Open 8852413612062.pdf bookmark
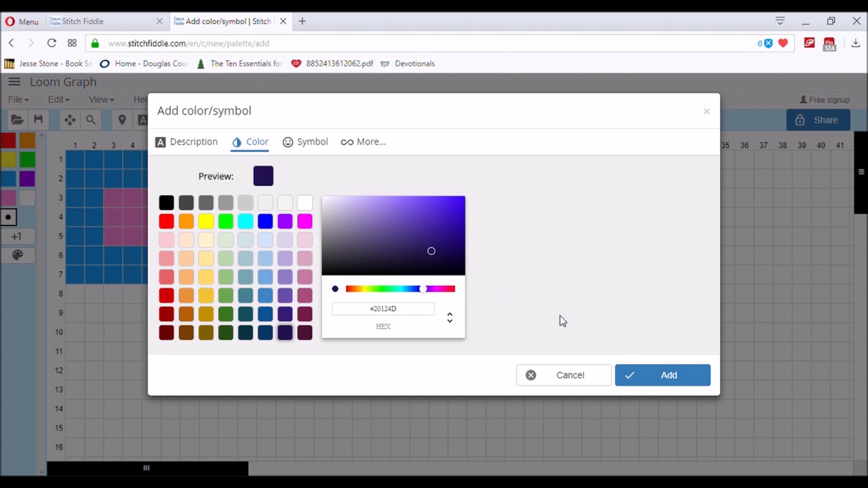 [x=332, y=64]
